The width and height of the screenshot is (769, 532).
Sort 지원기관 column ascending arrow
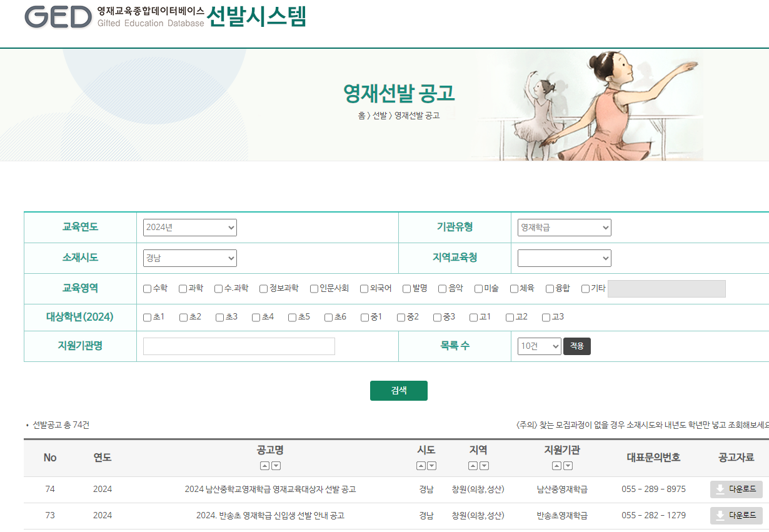coord(557,466)
